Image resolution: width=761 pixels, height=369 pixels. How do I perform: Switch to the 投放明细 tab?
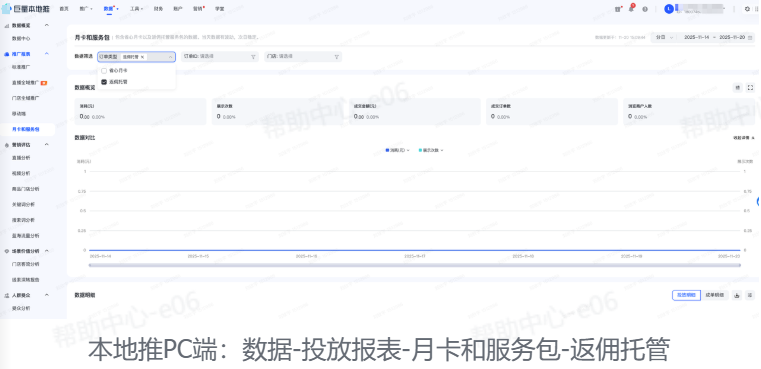point(686,295)
